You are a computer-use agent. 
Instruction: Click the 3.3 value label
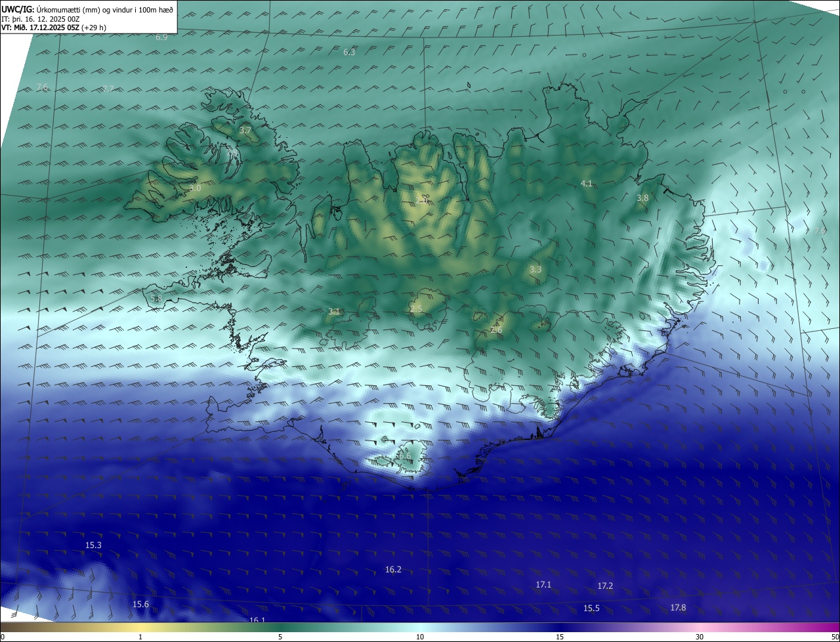pyautogui.click(x=535, y=269)
